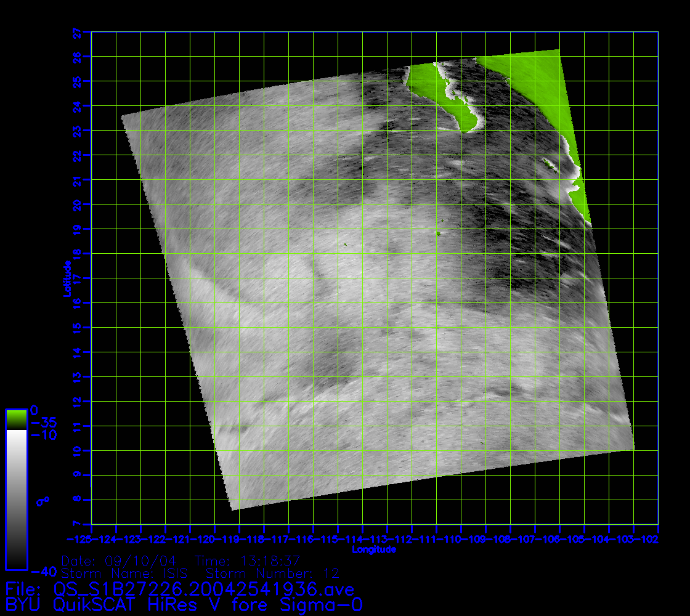Click the -35 label beside the color bar

[43, 423]
